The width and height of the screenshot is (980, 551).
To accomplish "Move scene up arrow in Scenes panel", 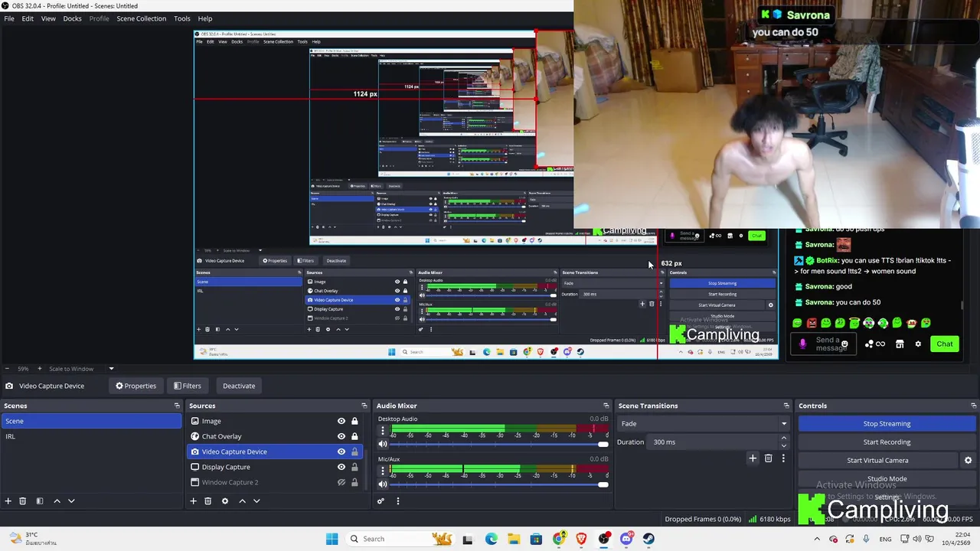I will [x=57, y=501].
